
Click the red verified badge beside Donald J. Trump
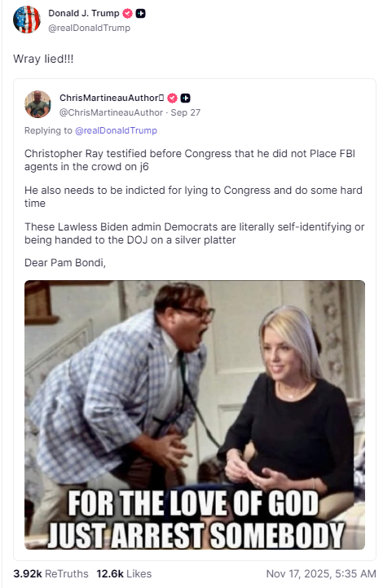pyautogui.click(x=128, y=14)
